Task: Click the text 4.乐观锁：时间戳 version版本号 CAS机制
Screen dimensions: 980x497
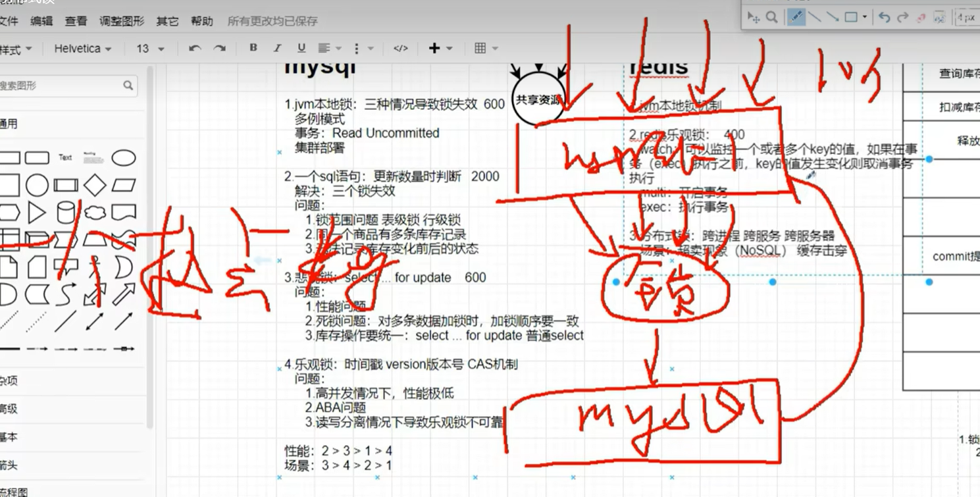Action: 401,364
